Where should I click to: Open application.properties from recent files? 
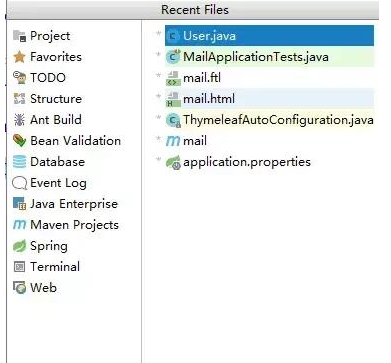269,162
